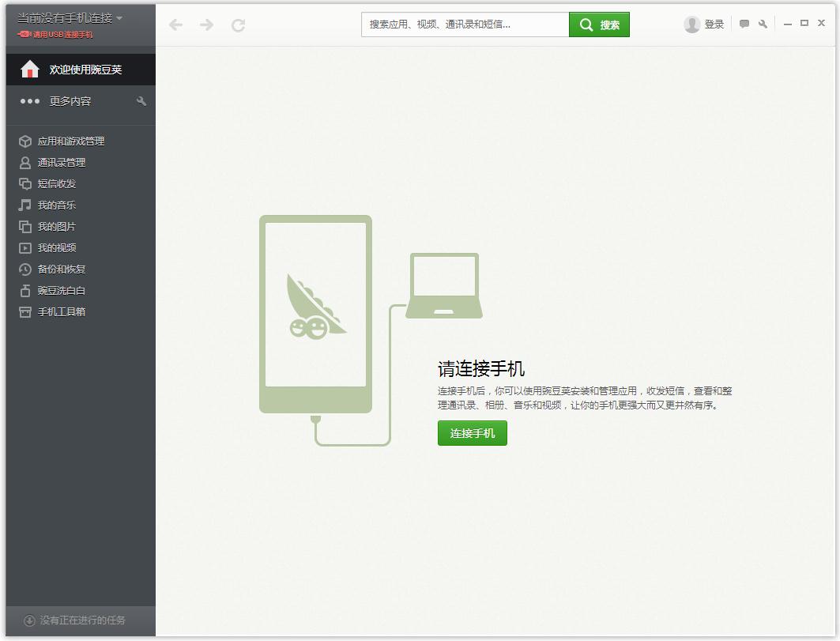Open the feedback speech bubble icon
Image resolution: width=840 pixels, height=641 pixels.
click(744, 24)
